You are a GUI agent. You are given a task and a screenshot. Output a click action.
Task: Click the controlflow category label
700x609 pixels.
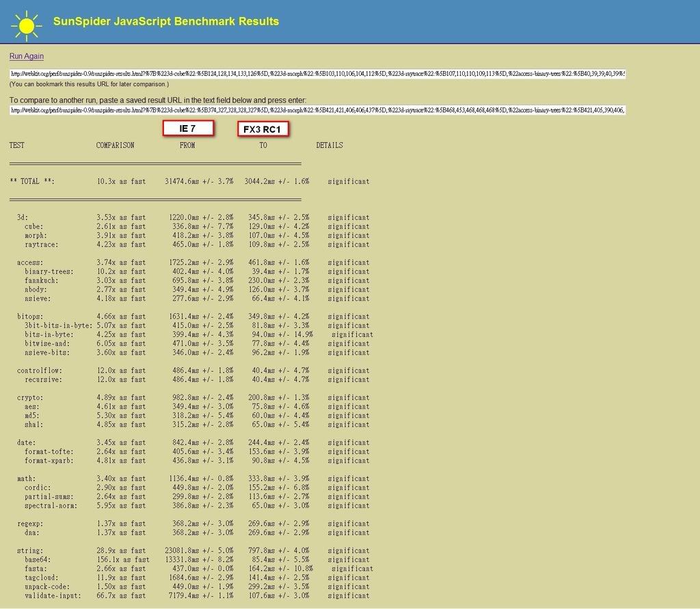(40, 370)
